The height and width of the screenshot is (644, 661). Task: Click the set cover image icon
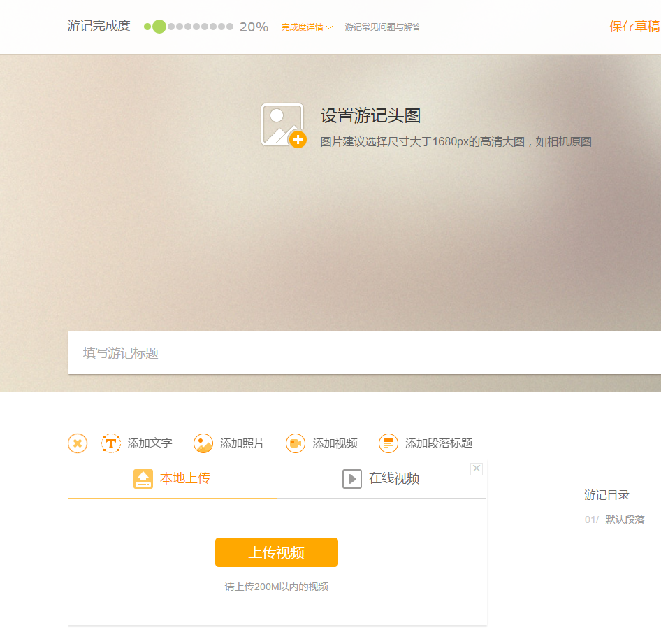(283, 126)
